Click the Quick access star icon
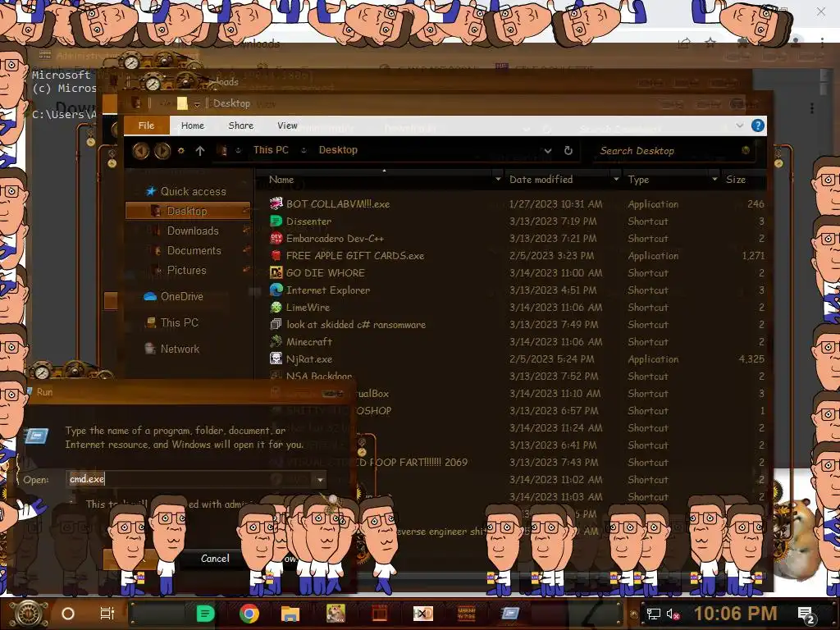The image size is (840, 630). (151, 191)
